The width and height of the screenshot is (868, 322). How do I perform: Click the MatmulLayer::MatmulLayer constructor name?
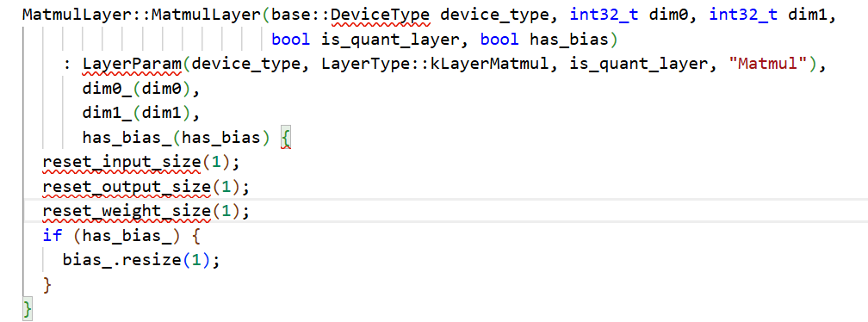142,15
